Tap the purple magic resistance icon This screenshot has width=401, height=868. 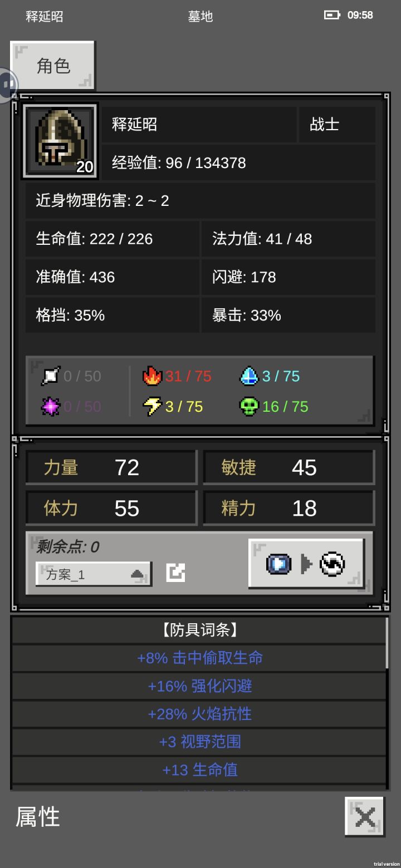pos(51,407)
